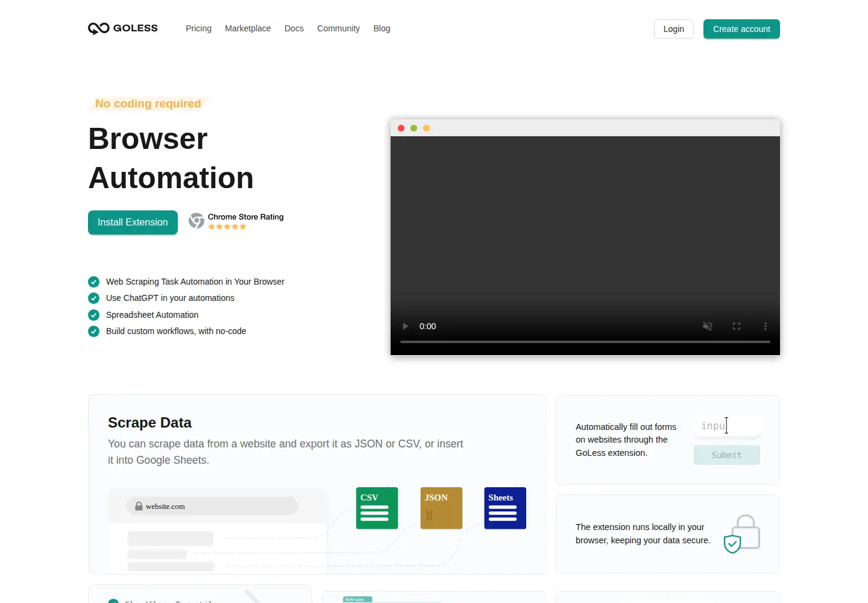Click the CSV file icon
The height and width of the screenshot is (603, 868).
pos(377,508)
